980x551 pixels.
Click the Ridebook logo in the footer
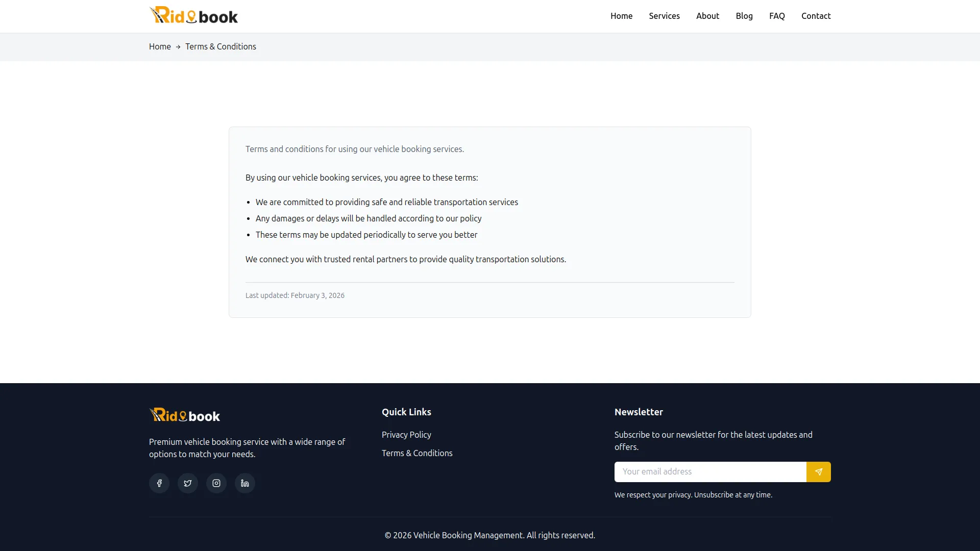coord(184,415)
